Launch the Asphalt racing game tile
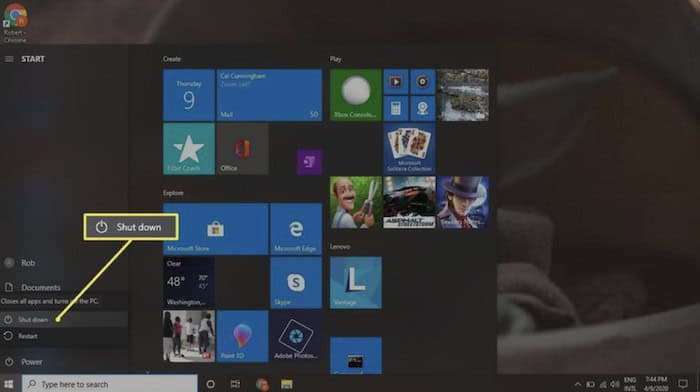 coord(409,202)
